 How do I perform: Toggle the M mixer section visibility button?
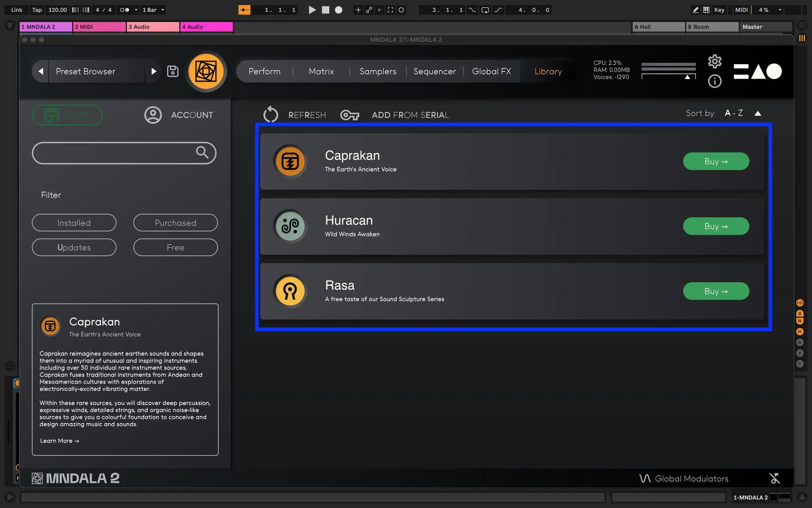click(800, 332)
